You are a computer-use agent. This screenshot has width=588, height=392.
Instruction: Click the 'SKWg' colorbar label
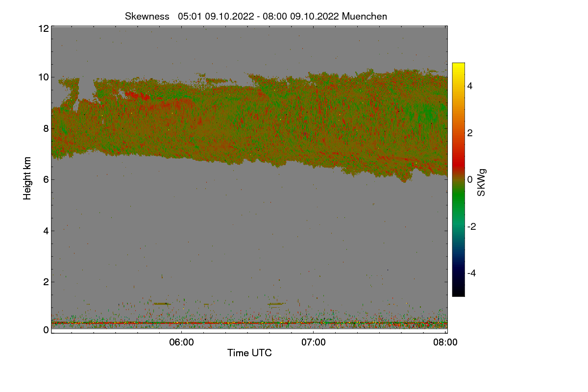pyautogui.click(x=482, y=182)
